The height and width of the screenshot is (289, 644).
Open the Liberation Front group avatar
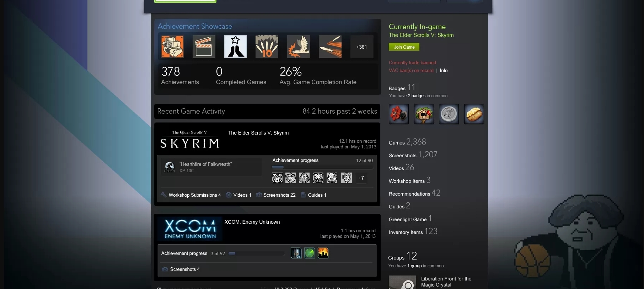pyautogui.click(x=402, y=283)
